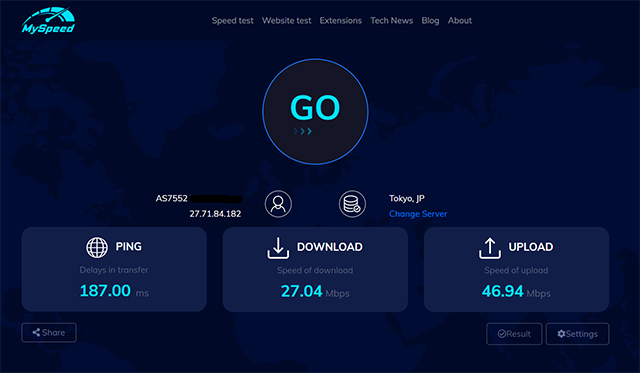Open the Result button
640x373 pixels.
click(x=514, y=334)
